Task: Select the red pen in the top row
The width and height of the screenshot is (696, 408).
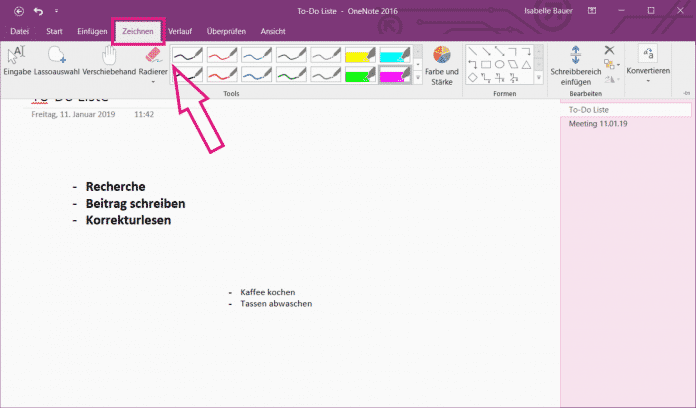Action: [222, 54]
